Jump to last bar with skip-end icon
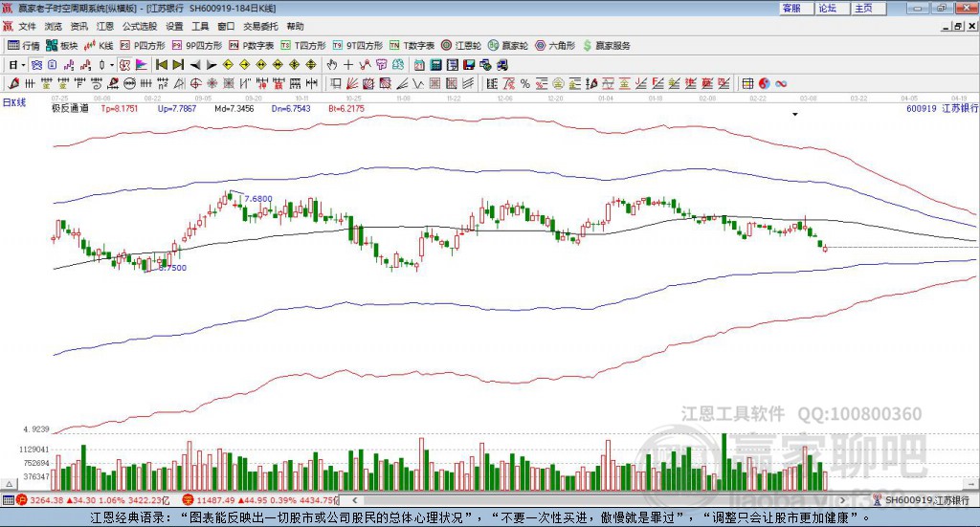The image size is (980, 527). pos(178,65)
